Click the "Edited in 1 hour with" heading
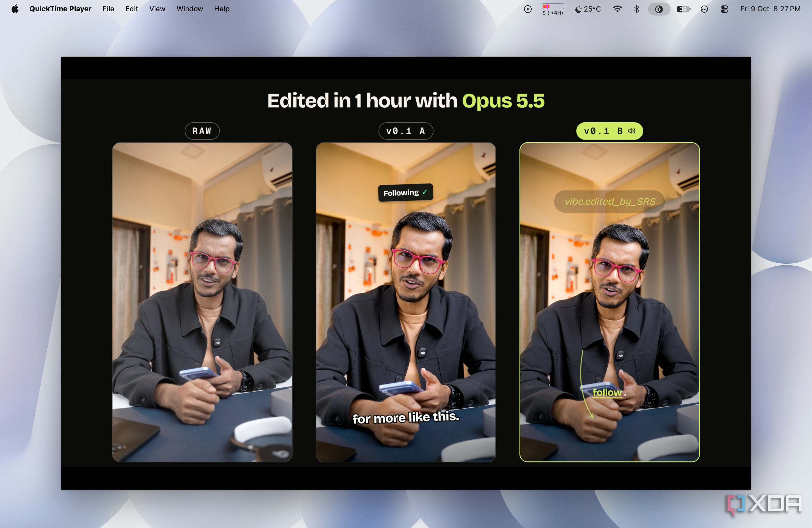Viewport: 812px width, 528px height. pos(362,101)
